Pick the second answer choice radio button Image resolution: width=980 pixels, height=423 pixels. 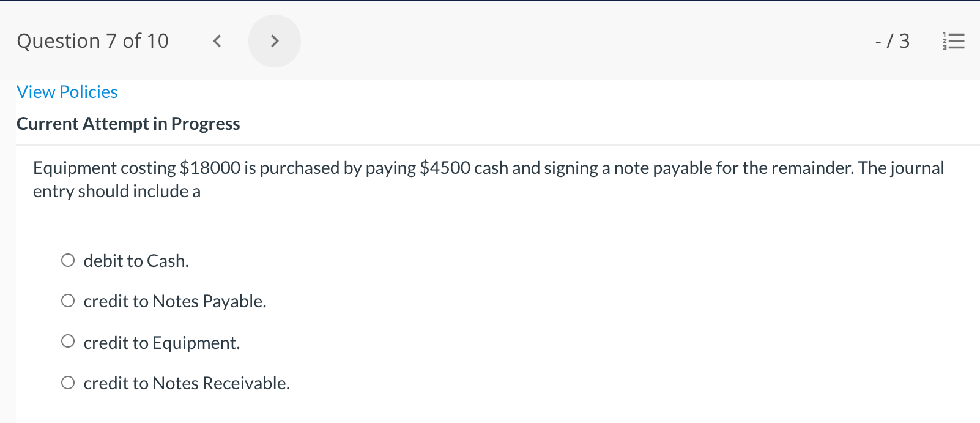pyautogui.click(x=68, y=300)
